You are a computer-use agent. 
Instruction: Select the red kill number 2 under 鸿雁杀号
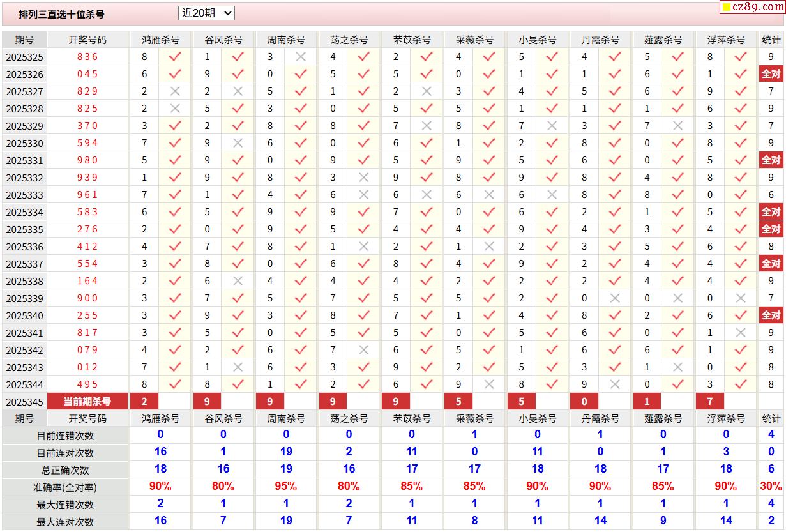[x=145, y=402]
